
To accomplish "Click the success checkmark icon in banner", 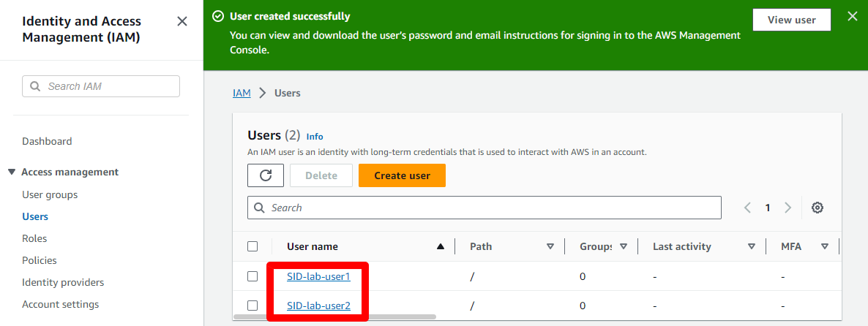I will click(x=218, y=17).
